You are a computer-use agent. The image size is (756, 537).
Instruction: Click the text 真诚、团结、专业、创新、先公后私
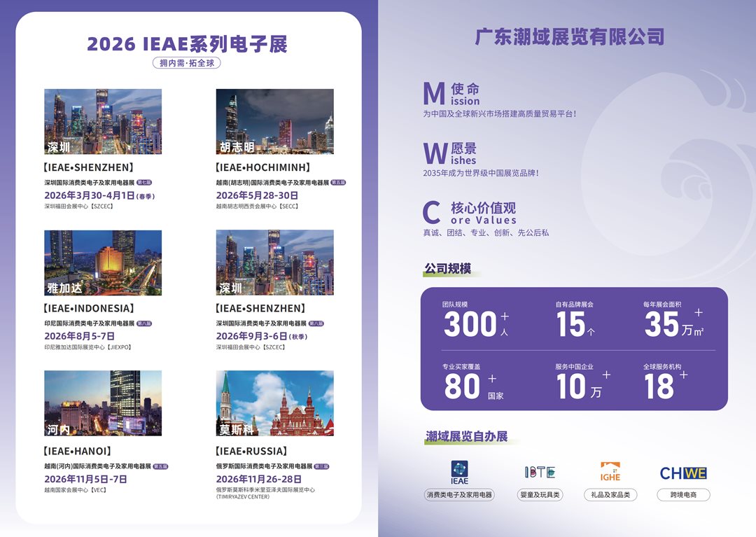pos(486,233)
